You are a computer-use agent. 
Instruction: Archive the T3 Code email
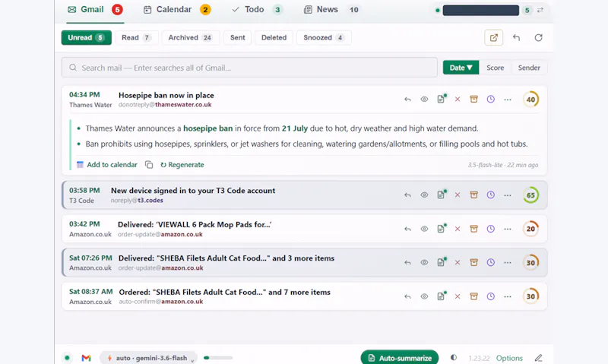(x=473, y=195)
